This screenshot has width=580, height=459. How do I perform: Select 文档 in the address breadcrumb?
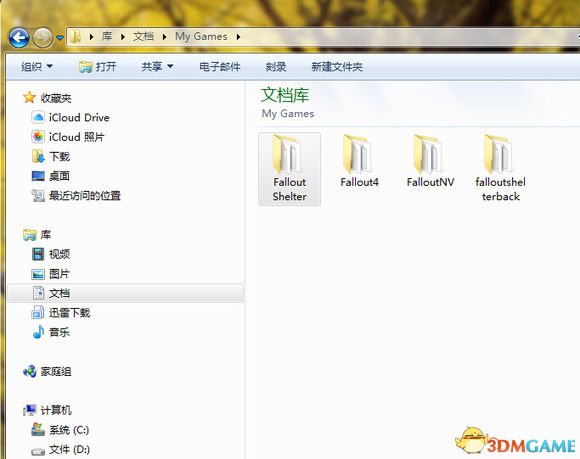point(144,36)
